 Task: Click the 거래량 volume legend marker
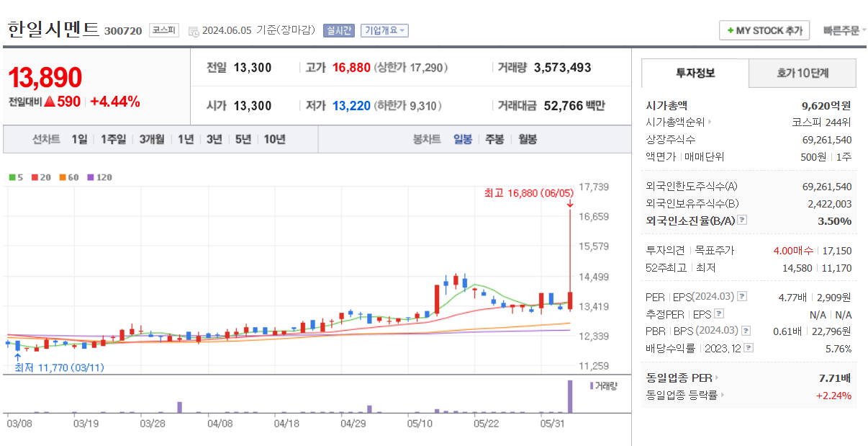pyautogui.click(x=603, y=385)
